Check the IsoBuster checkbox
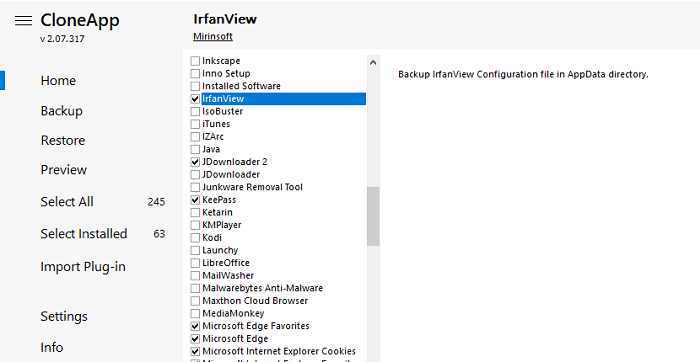700x362 pixels. 195,111
